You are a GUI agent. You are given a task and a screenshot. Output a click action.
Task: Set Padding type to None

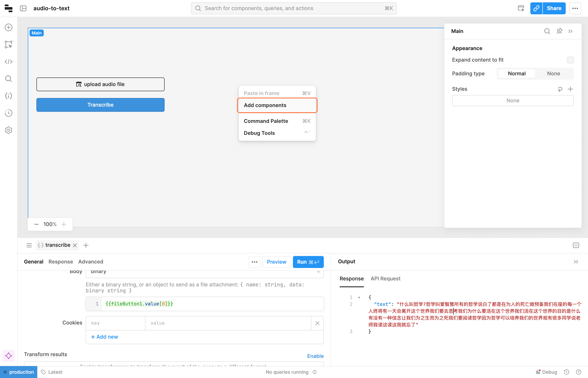553,74
